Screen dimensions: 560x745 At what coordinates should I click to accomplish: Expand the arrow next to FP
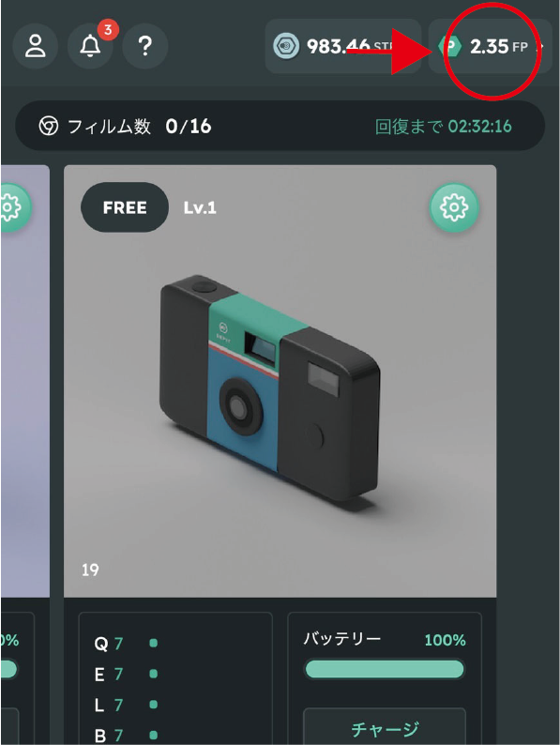(539, 47)
